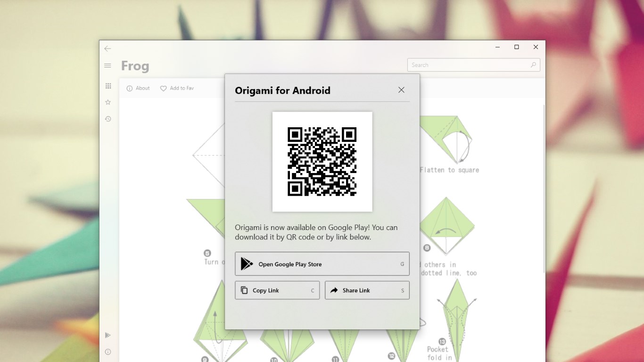Close the Origami for Android dialog
644x362 pixels.
coord(401,90)
